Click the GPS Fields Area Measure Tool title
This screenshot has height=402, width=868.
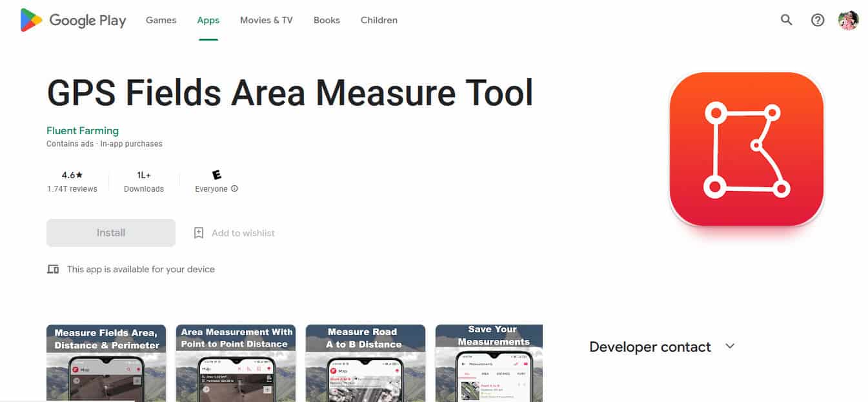pos(290,92)
